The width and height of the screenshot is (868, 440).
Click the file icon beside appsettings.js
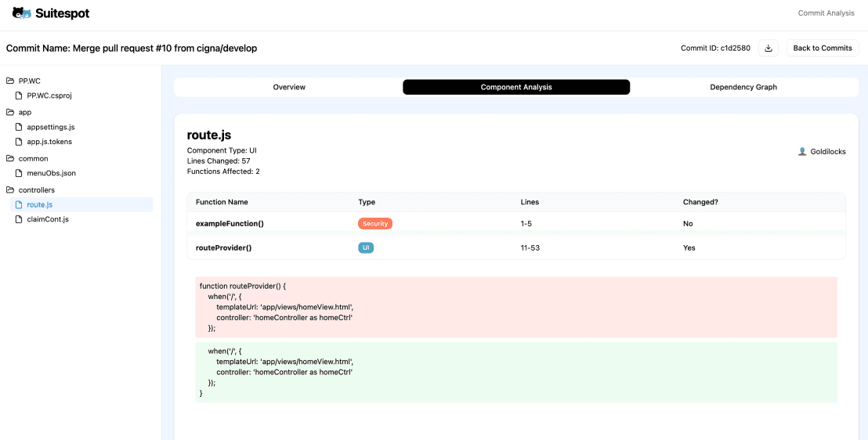(x=19, y=127)
